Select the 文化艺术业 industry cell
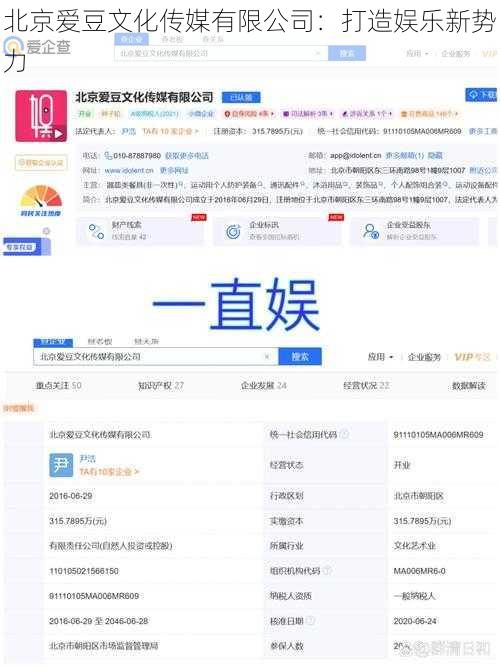The height and width of the screenshot is (667, 500). [x=414, y=546]
